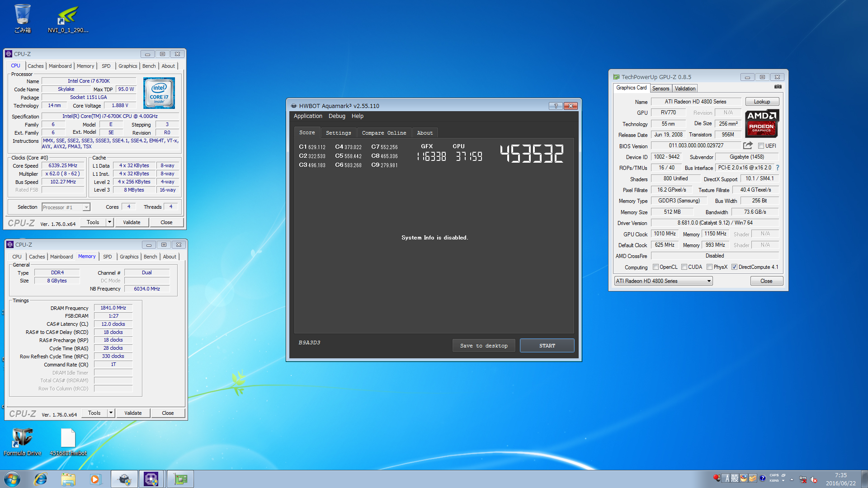Switch to SPD tab in bottom CPU-Z

click(108, 257)
